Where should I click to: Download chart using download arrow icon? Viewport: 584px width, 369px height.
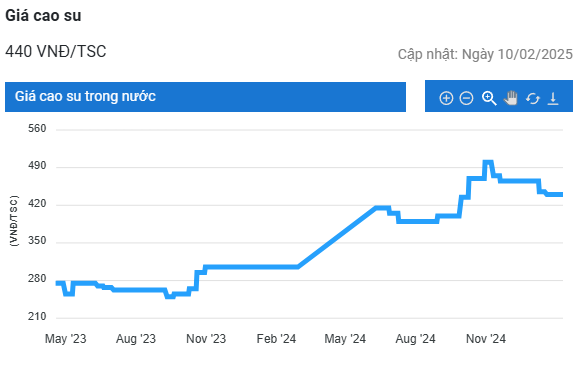tap(553, 98)
